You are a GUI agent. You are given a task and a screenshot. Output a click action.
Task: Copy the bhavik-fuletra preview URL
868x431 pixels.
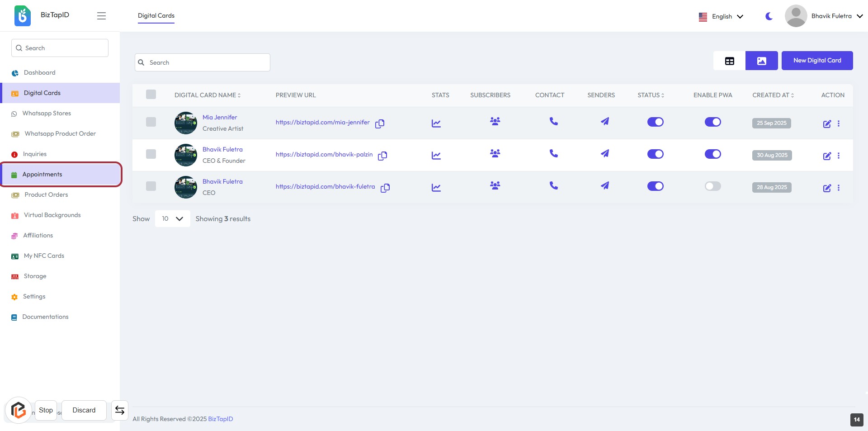[x=385, y=188]
